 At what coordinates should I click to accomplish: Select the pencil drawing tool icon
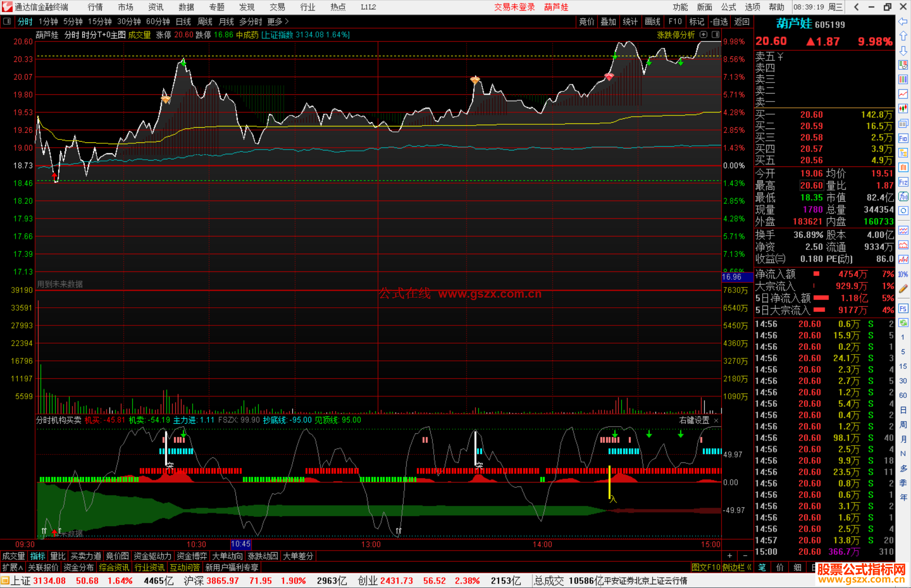tap(903, 289)
